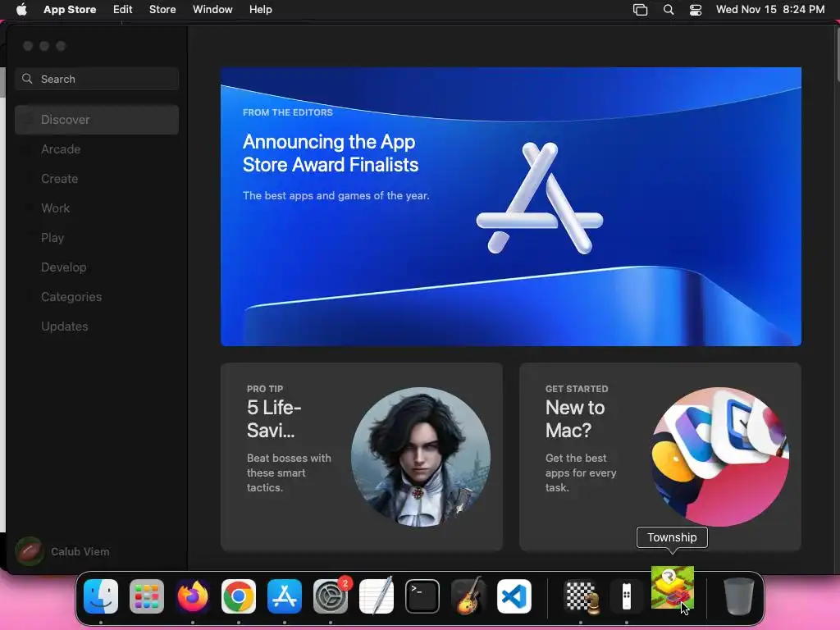Click the 'Beat bosses with these smart tactics.' text
Screen dimensions: 840x630
(289, 472)
